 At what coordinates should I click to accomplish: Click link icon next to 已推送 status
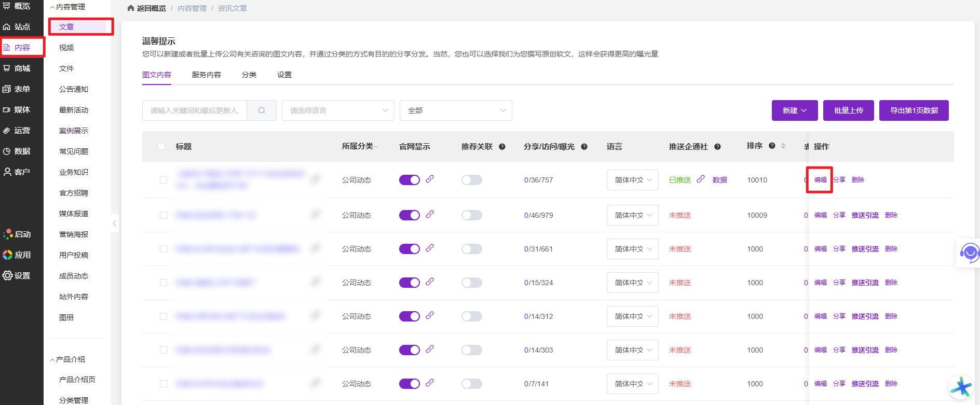click(701, 179)
